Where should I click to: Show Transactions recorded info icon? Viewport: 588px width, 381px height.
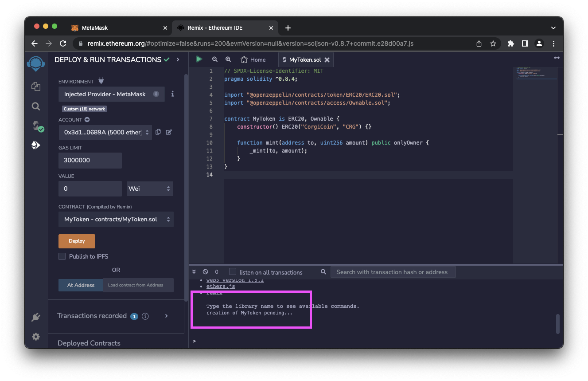(145, 316)
